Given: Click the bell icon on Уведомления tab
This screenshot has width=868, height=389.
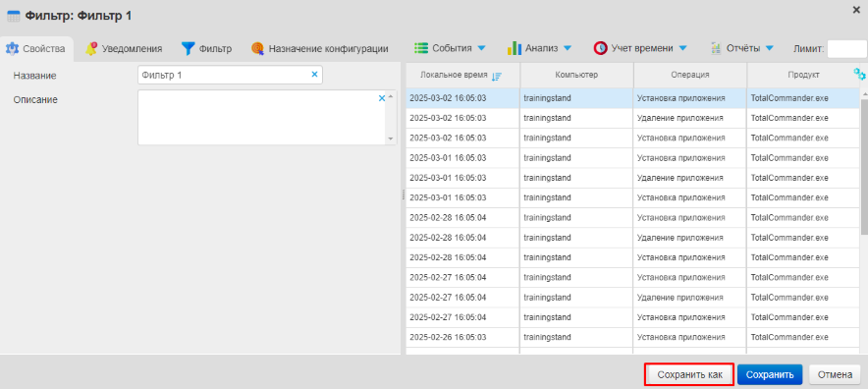Looking at the screenshot, I should (x=91, y=48).
